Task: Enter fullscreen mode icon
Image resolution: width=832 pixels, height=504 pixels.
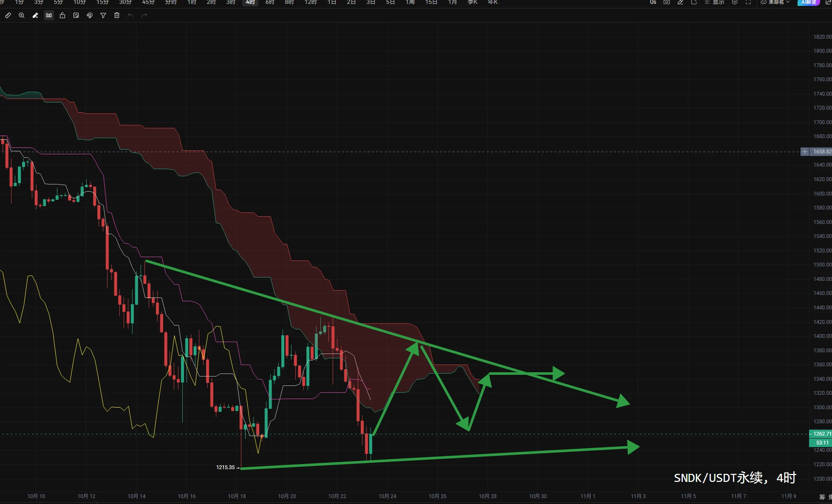Action: [748, 2]
